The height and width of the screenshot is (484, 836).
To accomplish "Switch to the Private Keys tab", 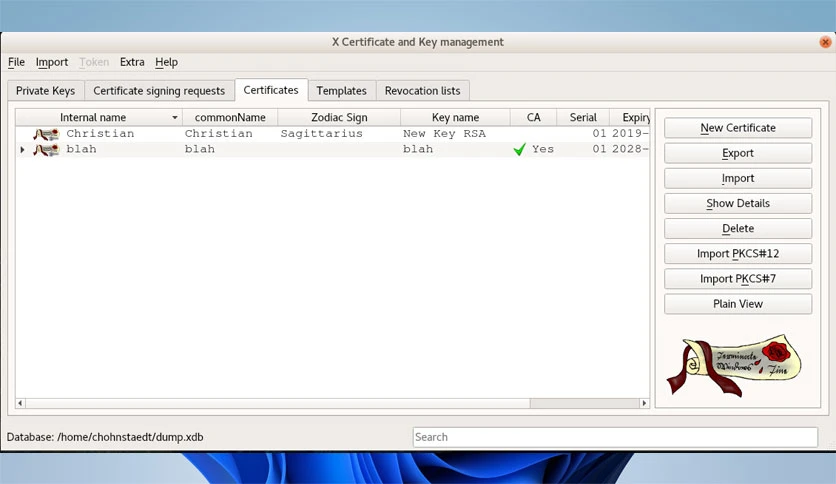I will (46, 91).
